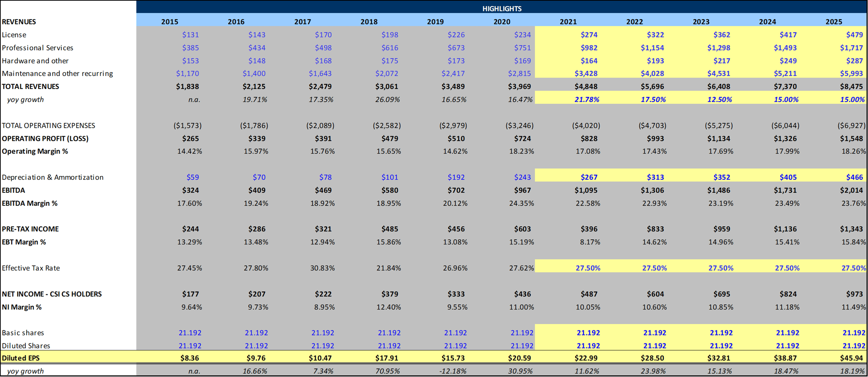Select Diluted EPS cell $17.91

pyautogui.click(x=387, y=358)
